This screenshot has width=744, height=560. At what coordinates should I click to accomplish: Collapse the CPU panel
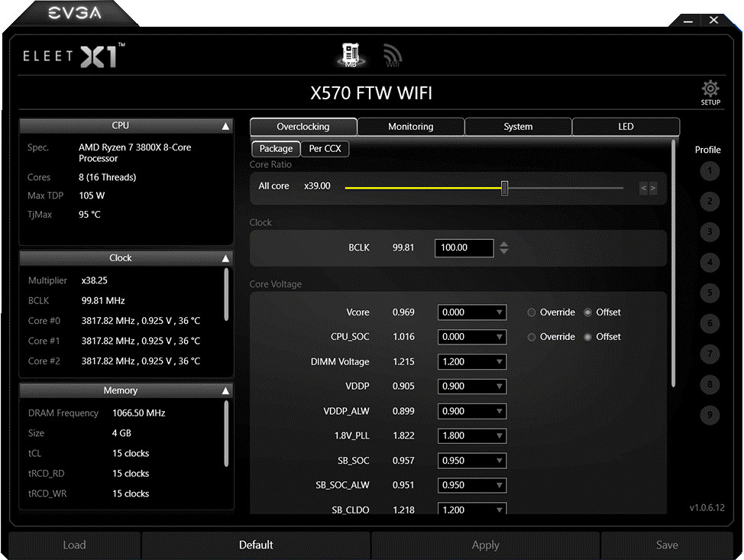click(x=225, y=126)
